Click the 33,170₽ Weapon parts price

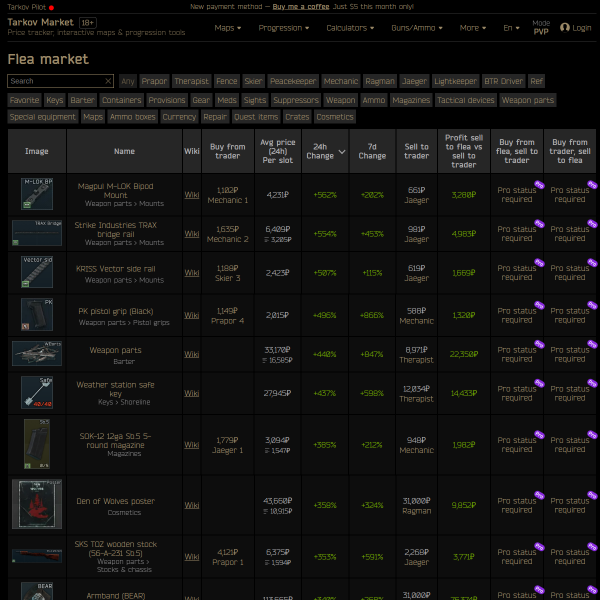tap(277, 350)
